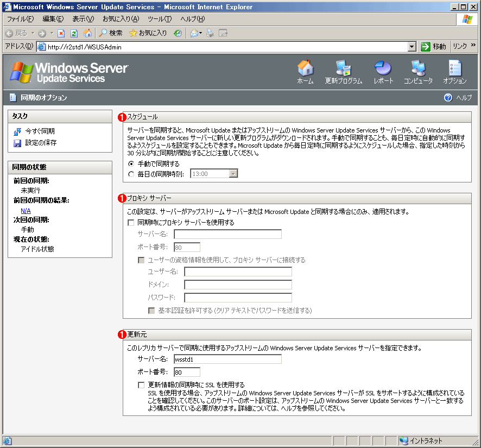Screen dimensions: 481x448
Task: Open Forward button history dropdown arrow
Action: [52, 33]
